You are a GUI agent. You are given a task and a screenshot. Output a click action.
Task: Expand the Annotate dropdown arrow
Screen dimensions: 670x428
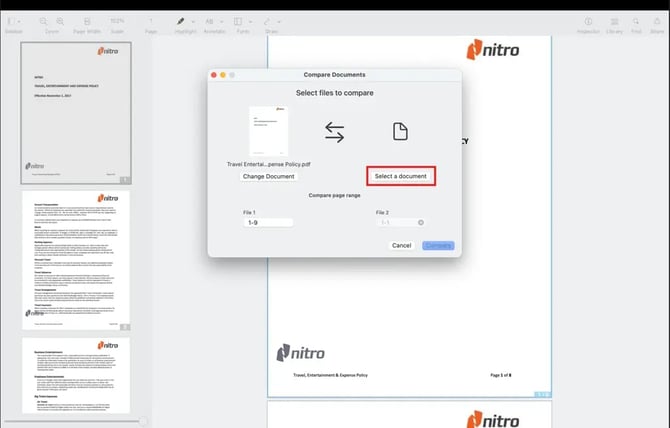(221, 22)
